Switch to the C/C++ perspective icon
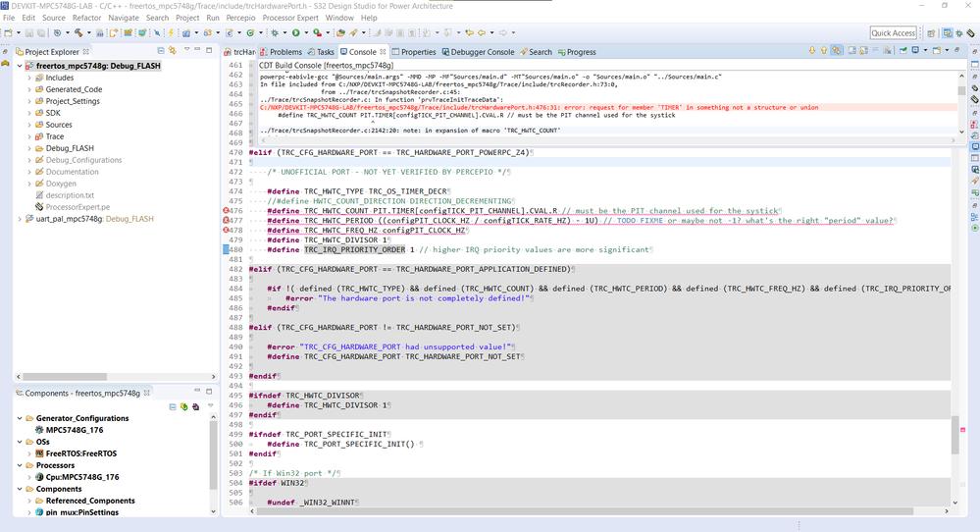The image size is (980, 532). 948,33
